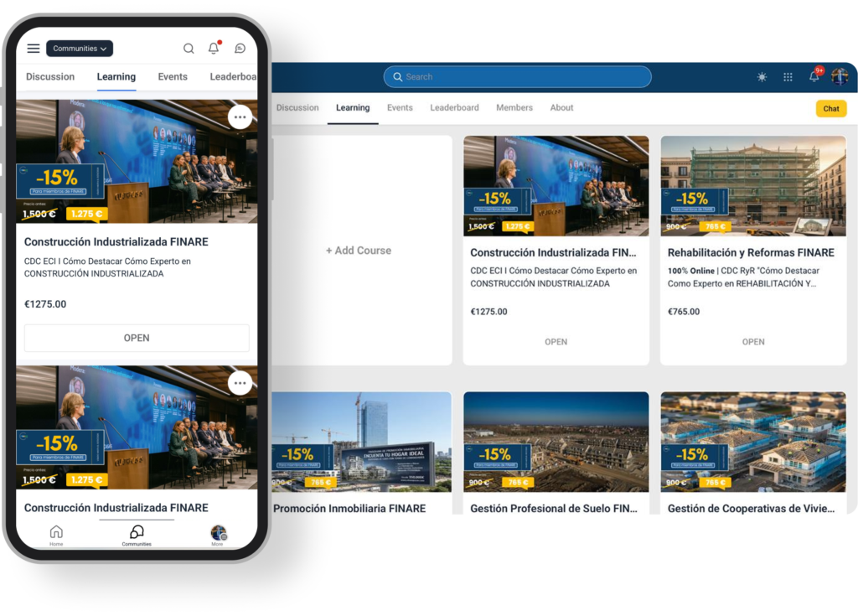Viewport: 858px width, 616px height.
Task: Open three-dot options on first mobile course
Action: (240, 117)
